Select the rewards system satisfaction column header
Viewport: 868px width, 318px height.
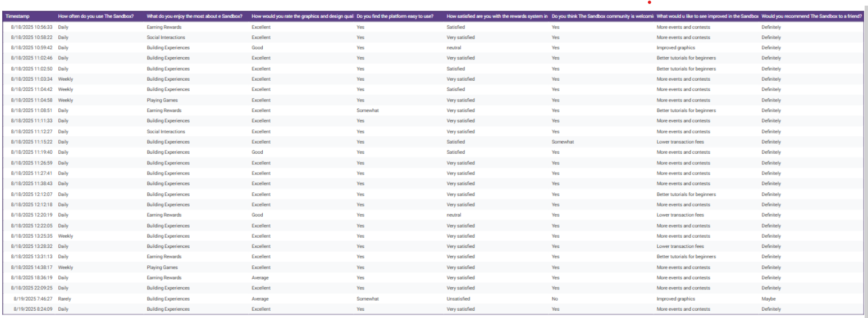click(497, 16)
